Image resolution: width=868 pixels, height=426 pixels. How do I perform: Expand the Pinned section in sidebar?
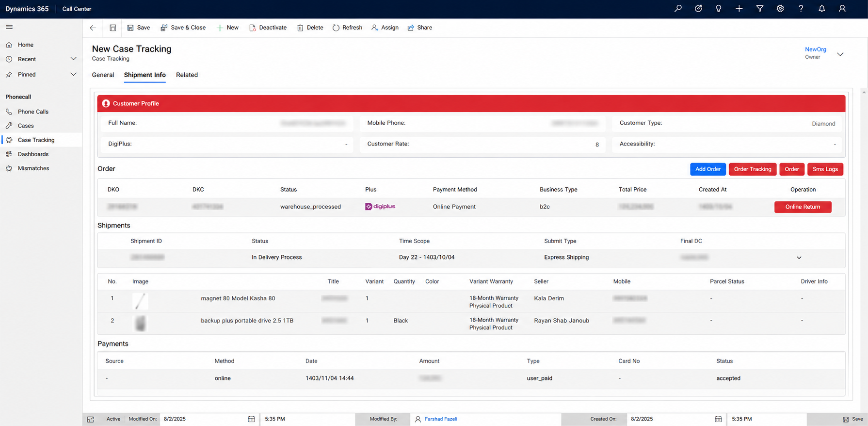click(74, 75)
